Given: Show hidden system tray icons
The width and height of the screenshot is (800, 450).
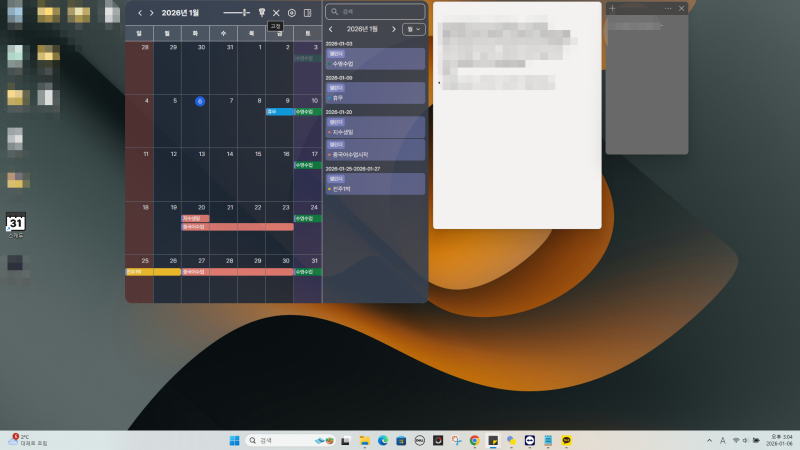Looking at the screenshot, I should 709,440.
